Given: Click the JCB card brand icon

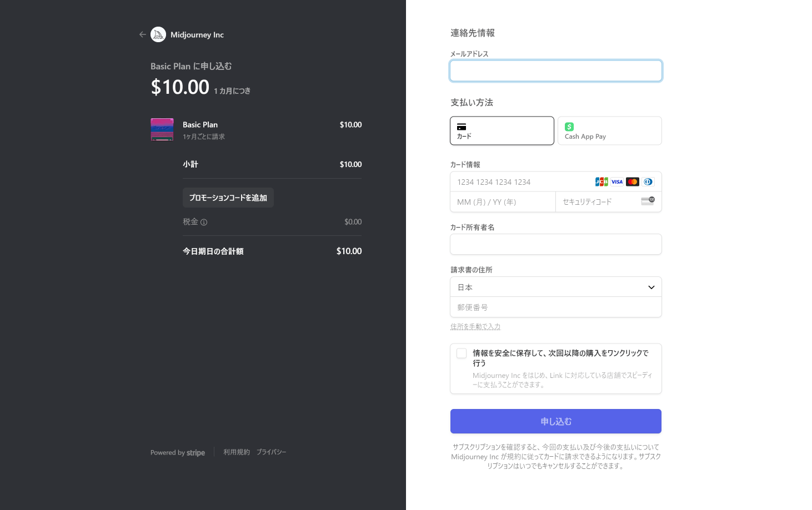Looking at the screenshot, I should coord(602,182).
